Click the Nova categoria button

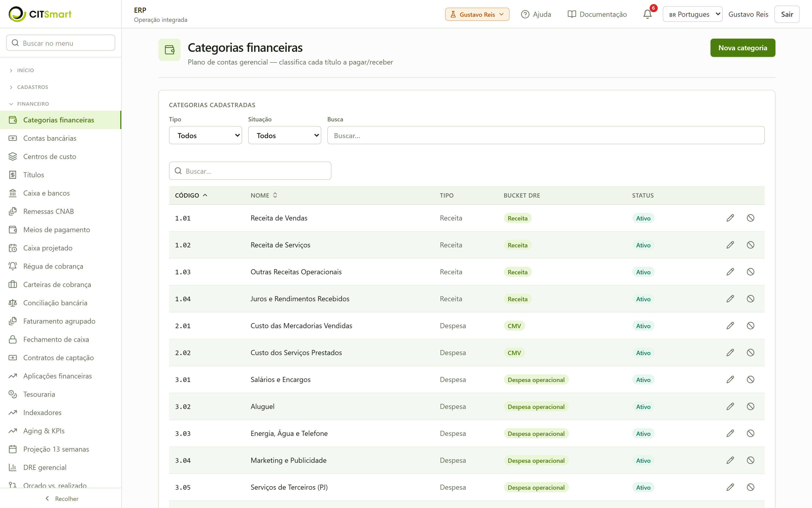point(742,48)
